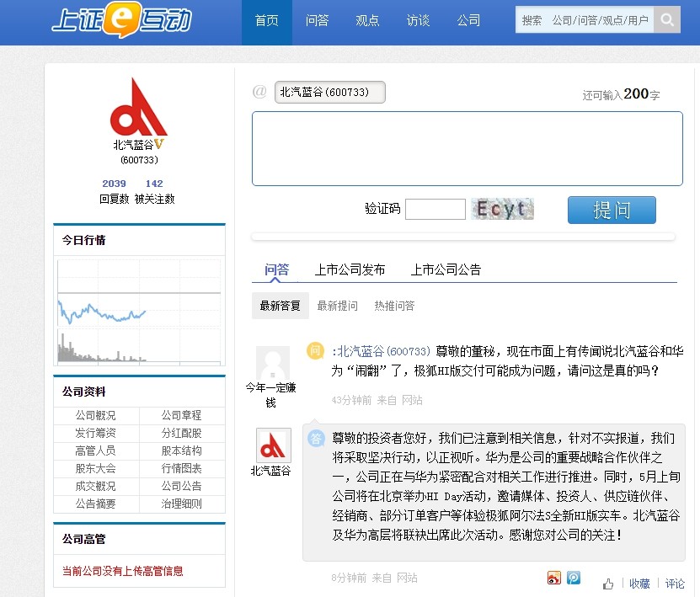Open 高管人员 link
Screen dimensions: 700x597
coord(95,450)
